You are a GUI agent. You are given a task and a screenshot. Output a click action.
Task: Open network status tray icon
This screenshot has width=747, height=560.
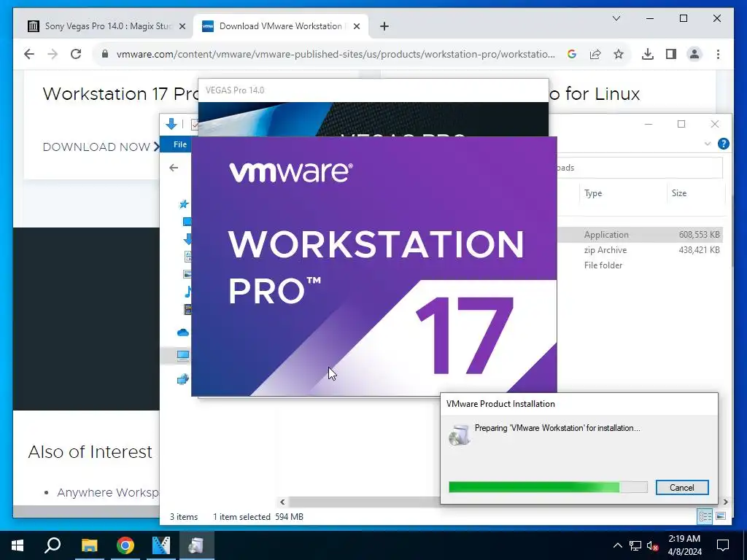coord(635,545)
